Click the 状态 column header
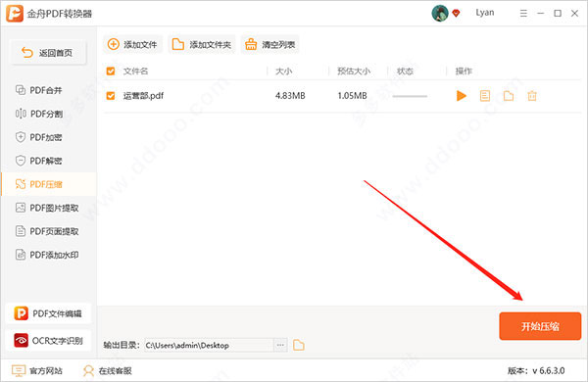 (405, 71)
